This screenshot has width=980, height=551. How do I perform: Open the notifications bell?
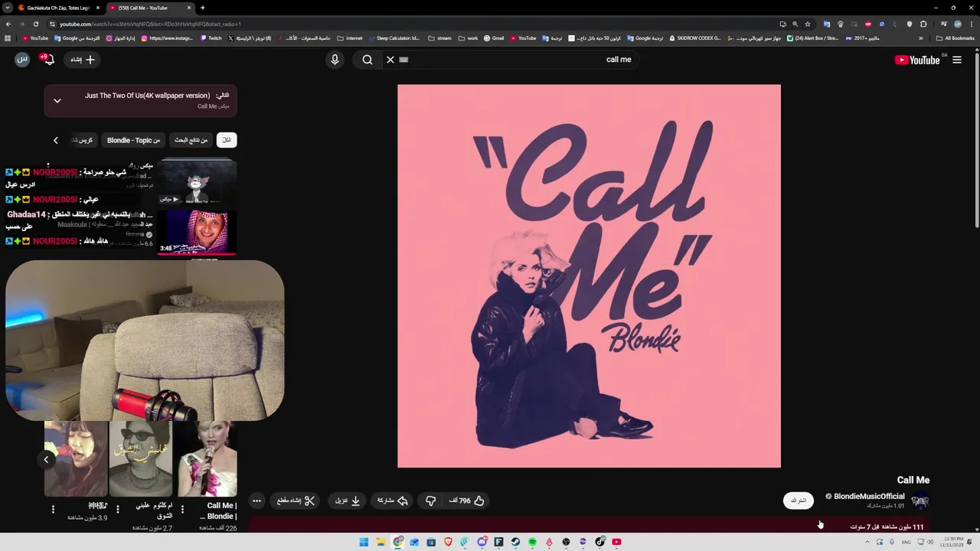pyautogui.click(x=48, y=60)
